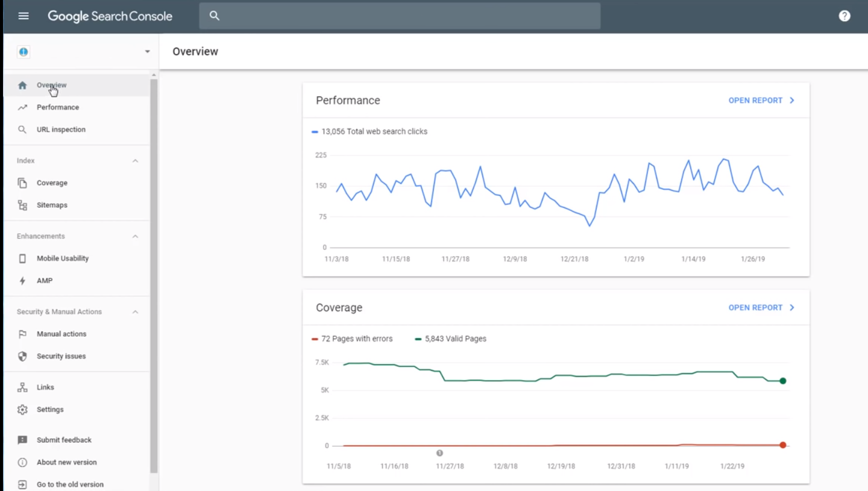Viewport: 868px width, 491px height.
Task: Click the 12/21/18 date label on Performance chart
Action: [574, 259]
